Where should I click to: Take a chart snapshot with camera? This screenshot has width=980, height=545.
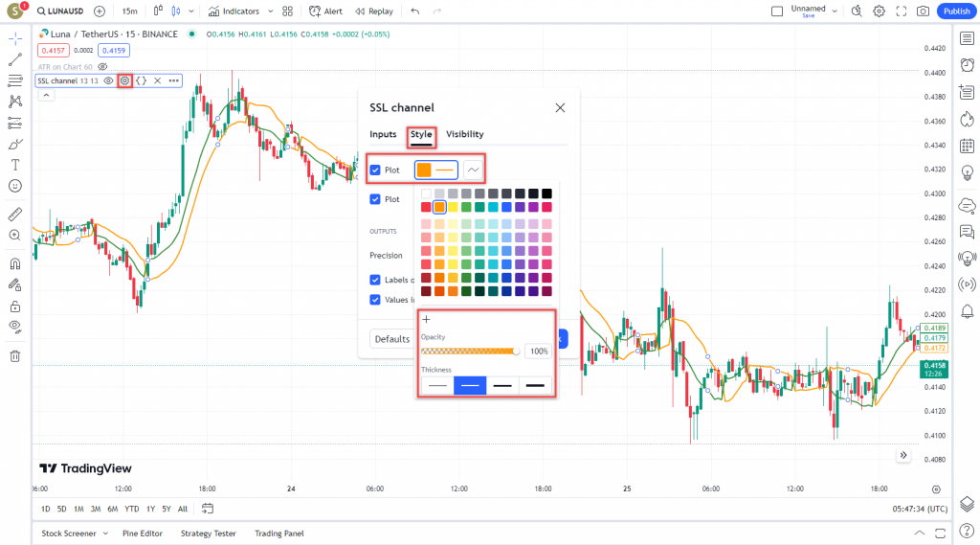point(923,11)
